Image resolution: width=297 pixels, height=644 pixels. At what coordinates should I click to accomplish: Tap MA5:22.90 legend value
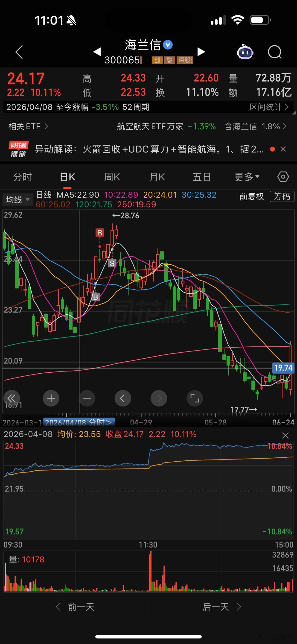(78, 195)
